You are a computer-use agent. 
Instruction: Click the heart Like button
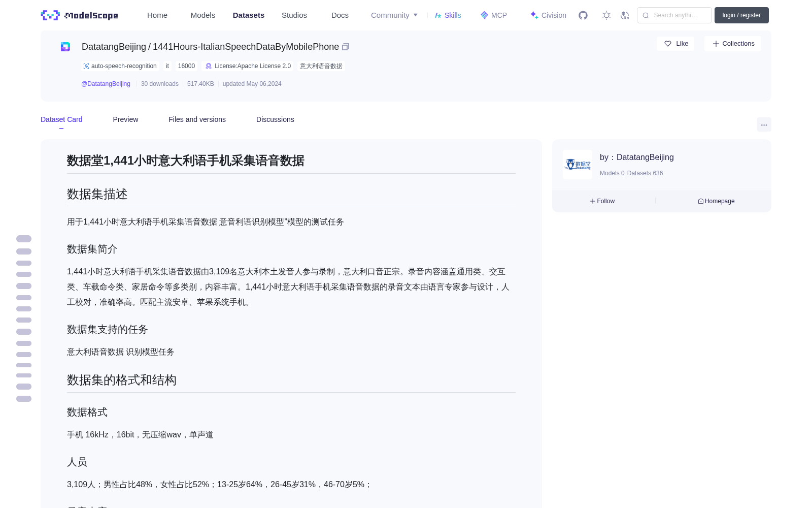[675, 44]
